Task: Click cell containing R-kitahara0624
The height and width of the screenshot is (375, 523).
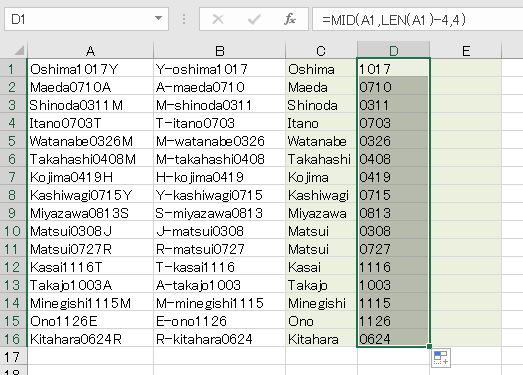Action: [x=219, y=339]
